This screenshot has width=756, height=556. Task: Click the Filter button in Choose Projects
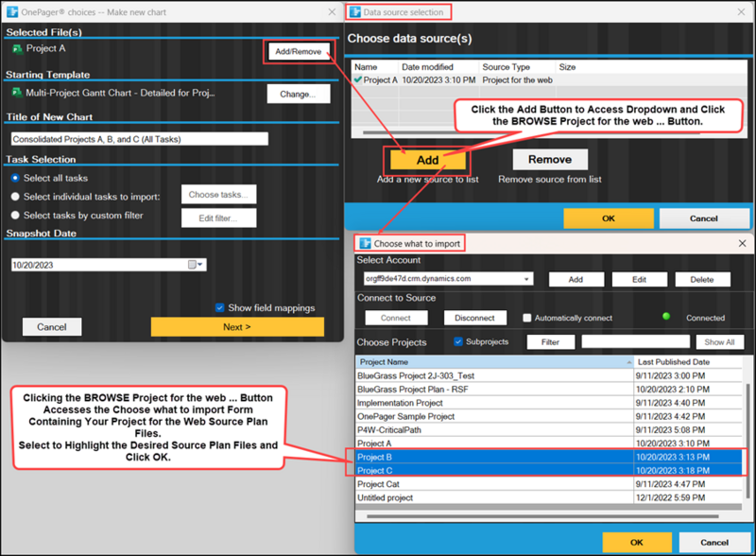pyautogui.click(x=551, y=341)
